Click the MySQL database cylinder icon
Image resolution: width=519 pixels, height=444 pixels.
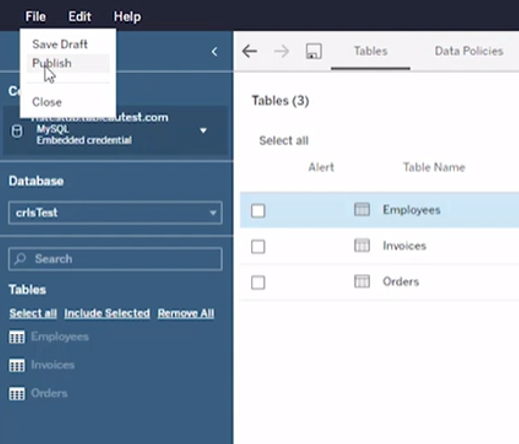tap(17, 131)
